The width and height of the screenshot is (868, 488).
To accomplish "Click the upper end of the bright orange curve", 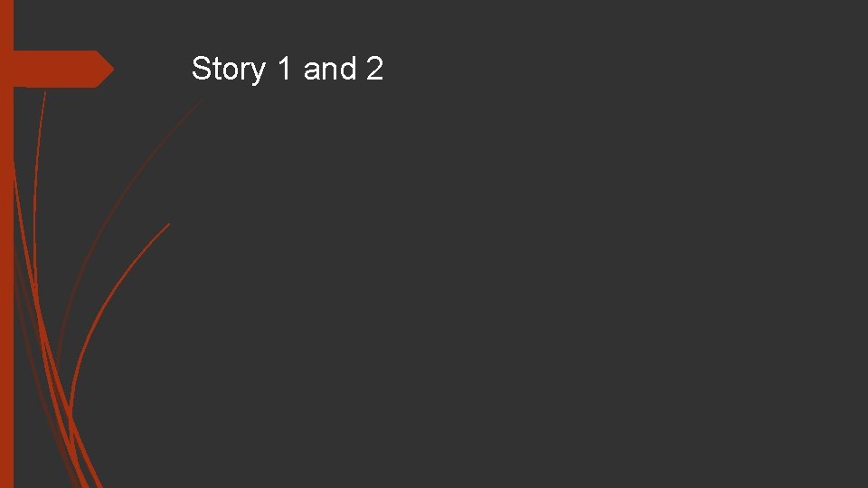I will point(167,225).
